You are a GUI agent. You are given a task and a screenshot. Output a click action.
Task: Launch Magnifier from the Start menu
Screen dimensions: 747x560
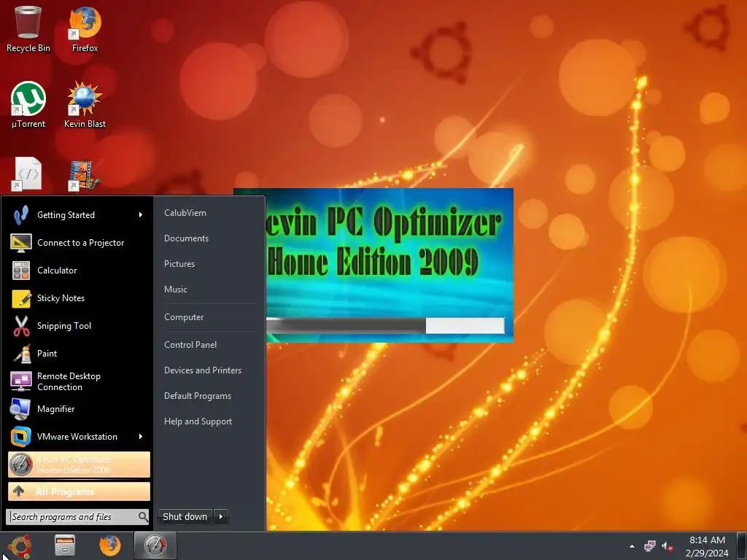point(79,408)
